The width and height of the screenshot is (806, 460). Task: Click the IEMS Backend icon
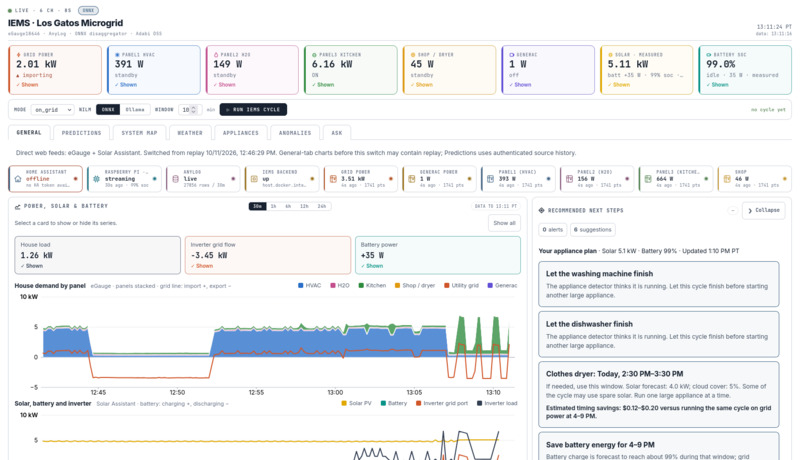click(254, 179)
